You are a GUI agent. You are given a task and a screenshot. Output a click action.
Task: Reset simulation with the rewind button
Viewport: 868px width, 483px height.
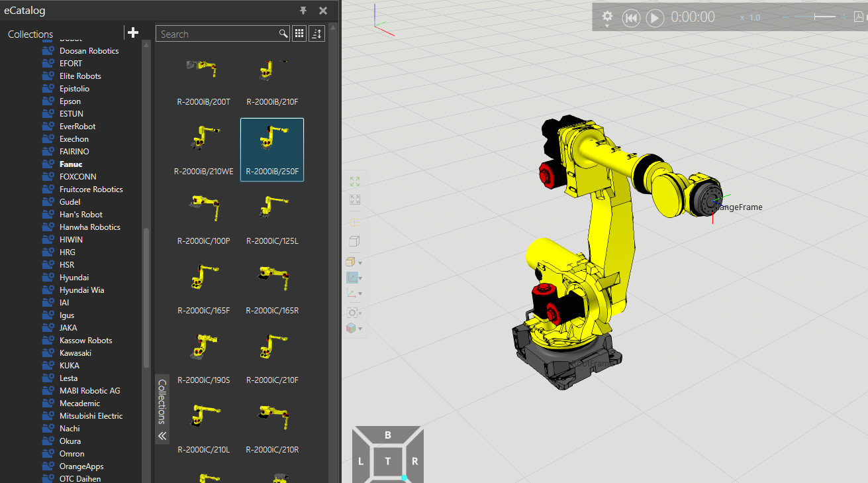pyautogui.click(x=631, y=18)
